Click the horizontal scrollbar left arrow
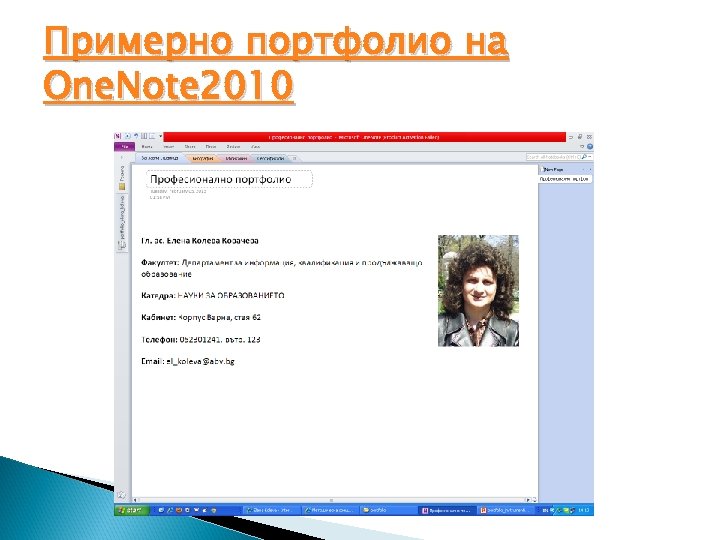 point(135,500)
